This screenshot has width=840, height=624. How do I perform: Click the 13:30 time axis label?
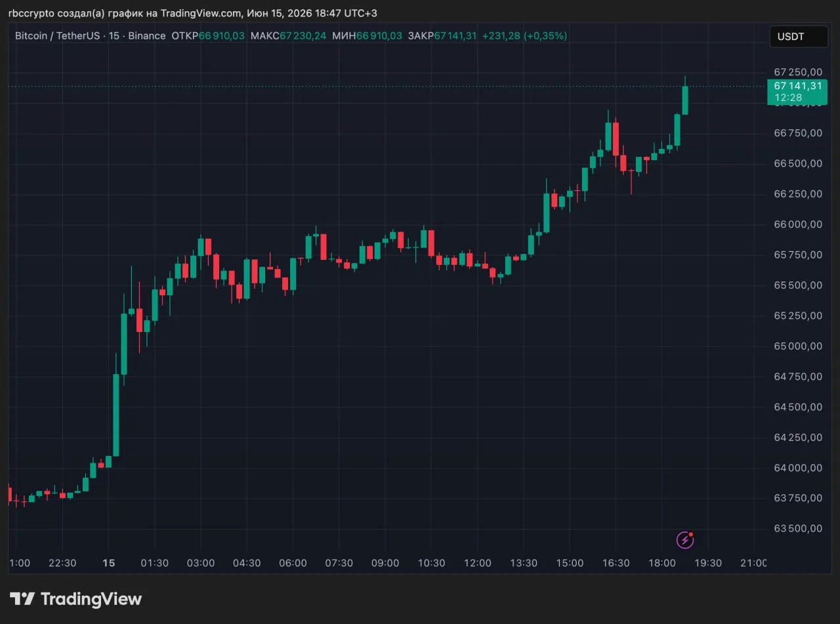click(524, 563)
